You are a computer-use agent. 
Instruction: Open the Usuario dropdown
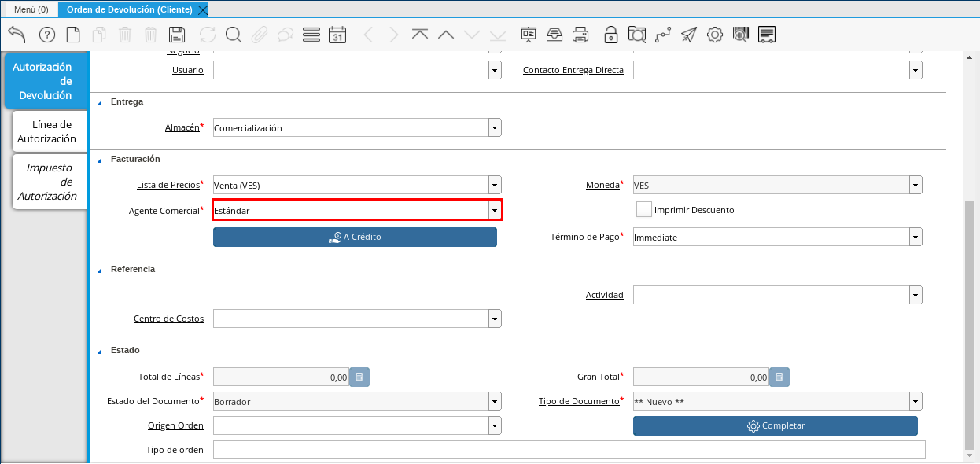[495, 70]
